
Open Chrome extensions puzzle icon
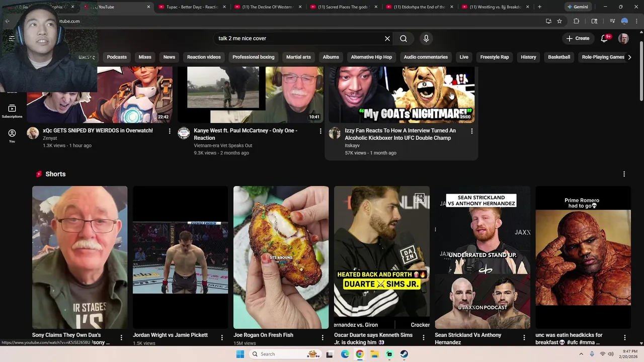tap(577, 21)
